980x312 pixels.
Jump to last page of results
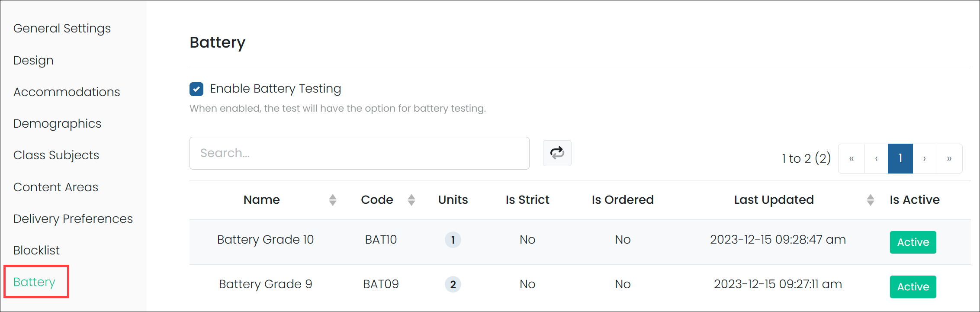(949, 158)
